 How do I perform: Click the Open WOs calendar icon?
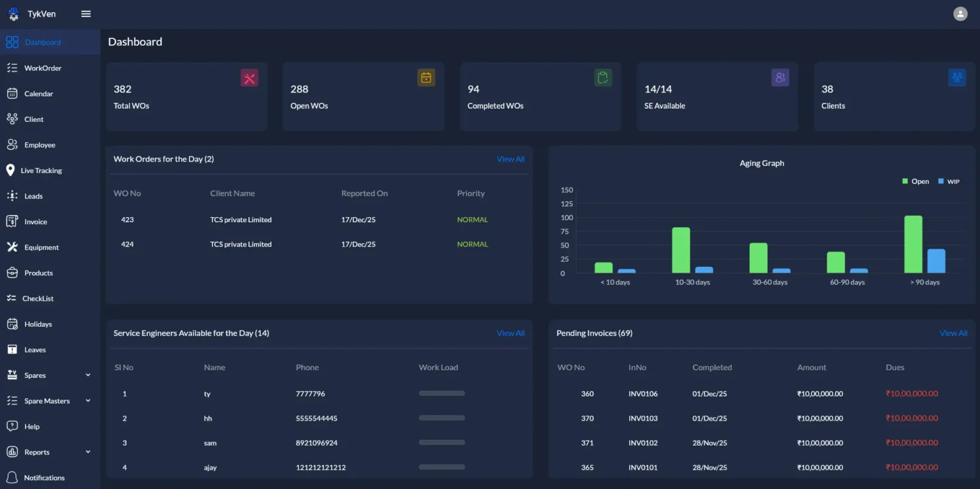coord(426,78)
